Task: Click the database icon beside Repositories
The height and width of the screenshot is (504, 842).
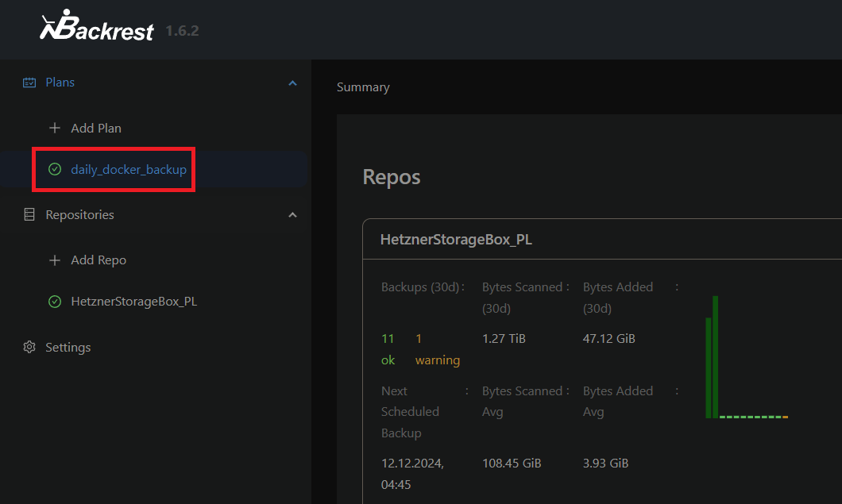Action: pyautogui.click(x=29, y=215)
